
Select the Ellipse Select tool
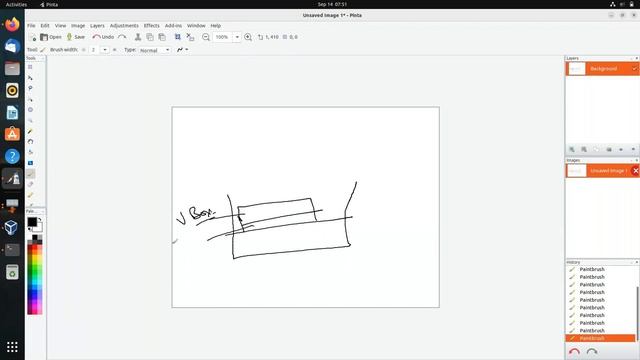30,110
